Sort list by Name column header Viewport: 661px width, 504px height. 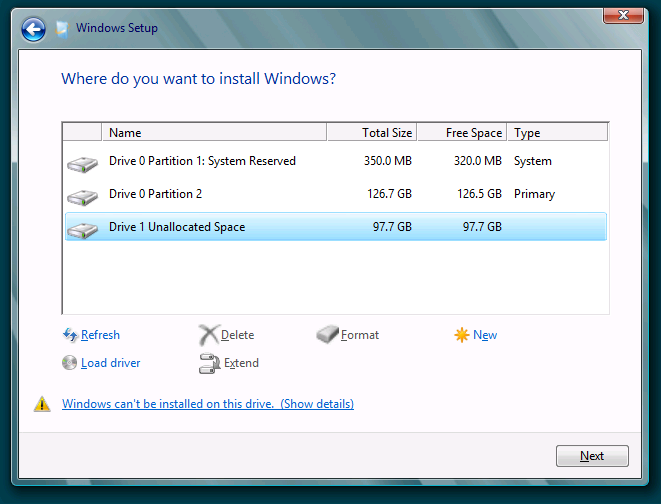point(214,132)
